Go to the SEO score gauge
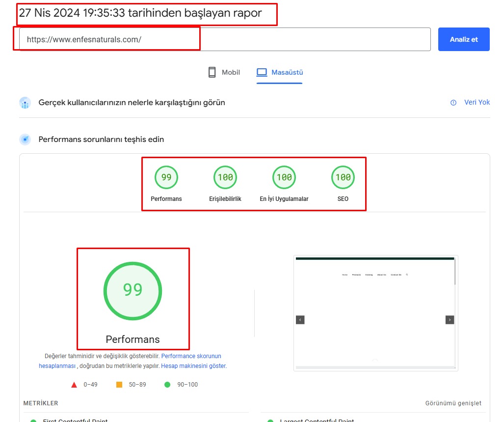This screenshot has height=422, width=504. click(343, 178)
